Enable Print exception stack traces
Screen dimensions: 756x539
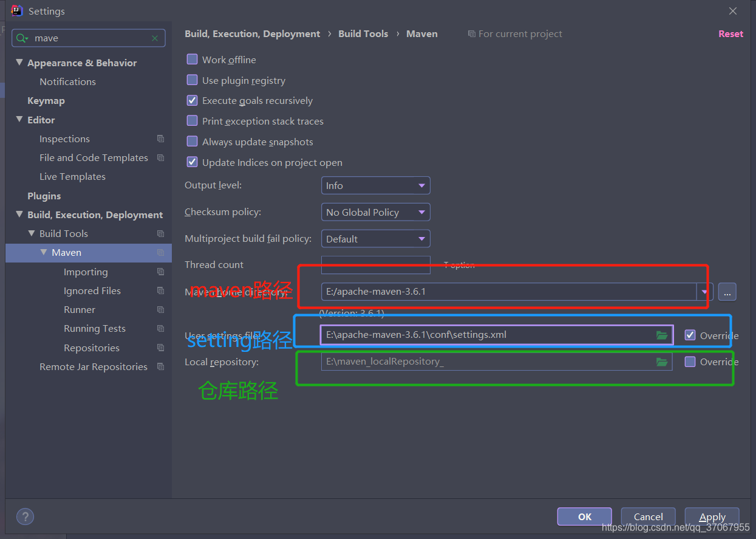pos(192,121)
